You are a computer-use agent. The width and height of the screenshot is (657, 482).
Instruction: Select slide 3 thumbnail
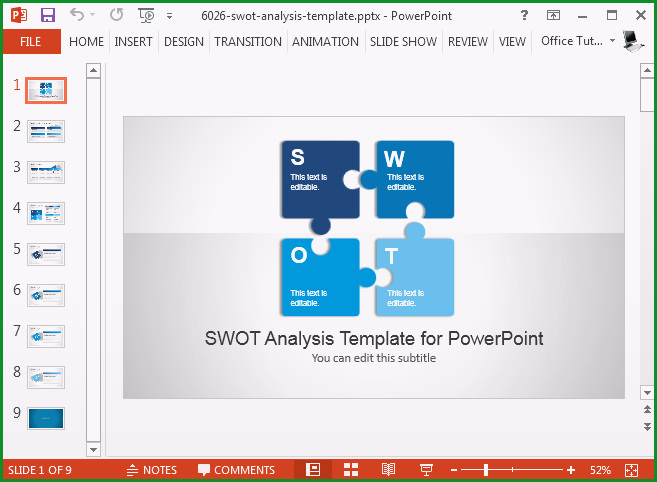(x=46, y=172)
